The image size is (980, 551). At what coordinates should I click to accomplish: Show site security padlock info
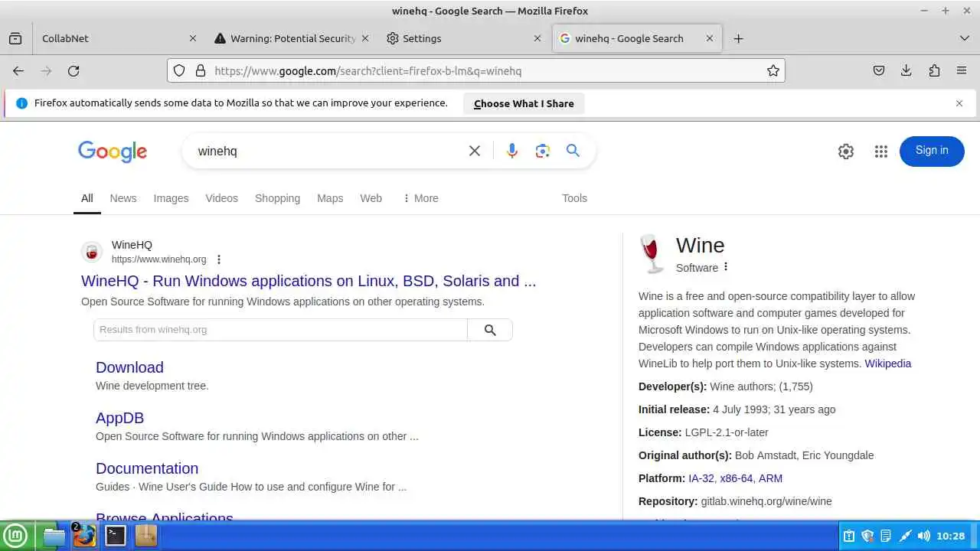click(201, 70)
